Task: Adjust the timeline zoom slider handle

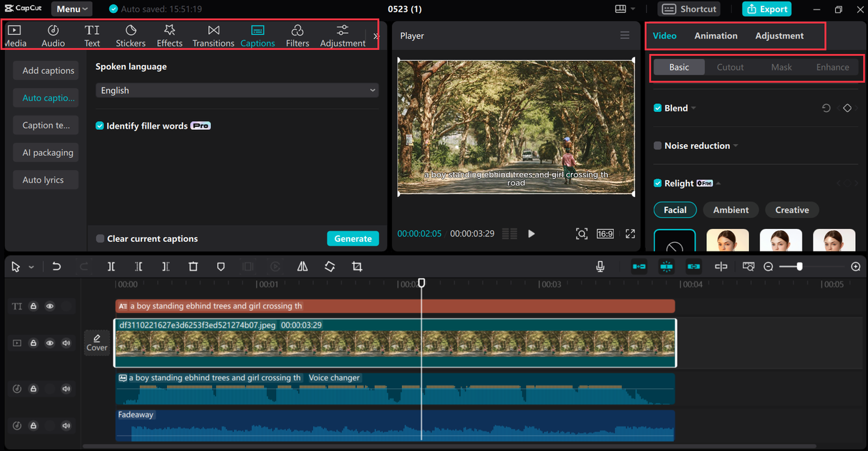Action: (800, 266)
